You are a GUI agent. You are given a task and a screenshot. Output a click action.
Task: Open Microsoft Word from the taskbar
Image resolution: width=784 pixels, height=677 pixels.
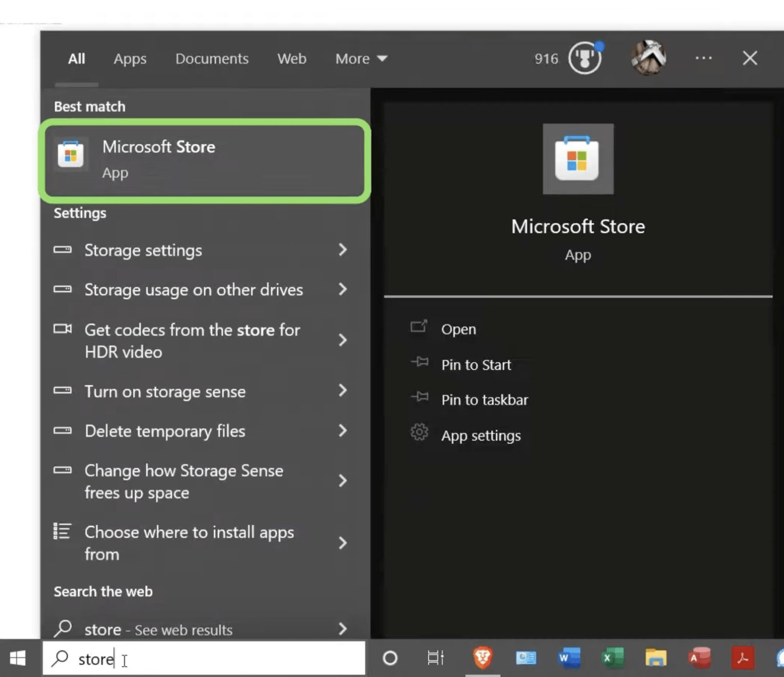click(568, 658)
